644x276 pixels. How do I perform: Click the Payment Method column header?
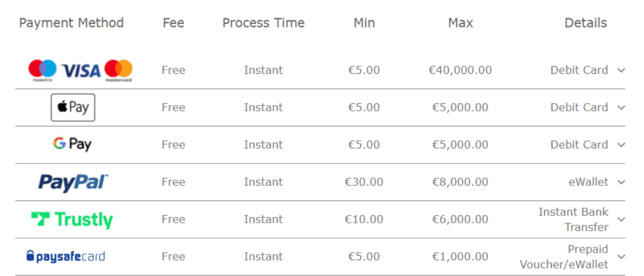(x=71, y=23)
